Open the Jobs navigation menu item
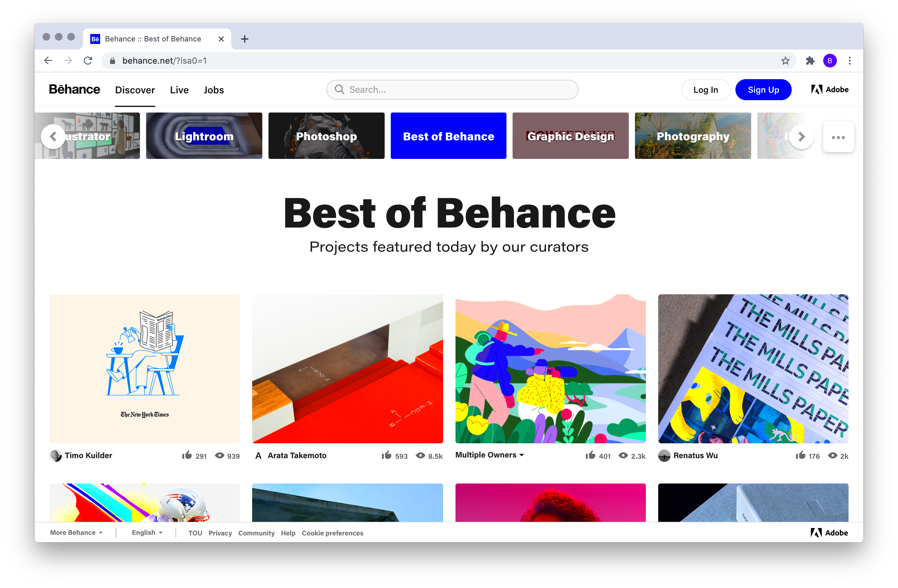This screenshot has height=588, width=898. coord(213,90)
